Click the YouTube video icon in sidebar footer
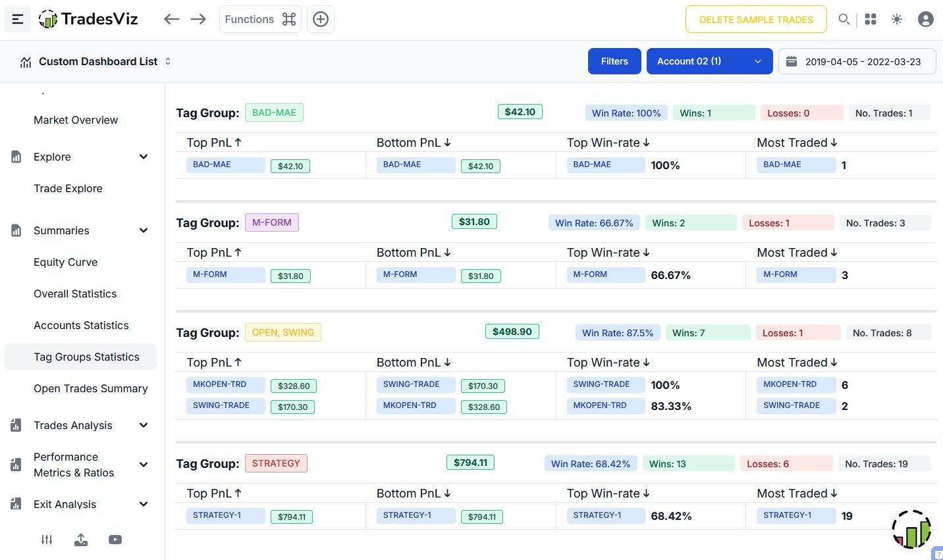943x560 pixels. [x=115, y=540]
